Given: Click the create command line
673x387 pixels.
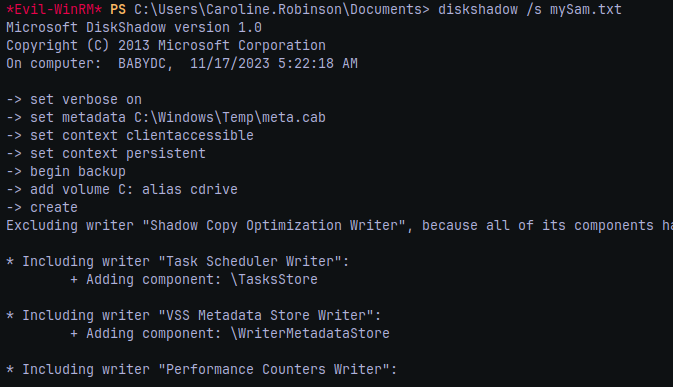Looking at the screenshot, I should (x=42, y=208).
